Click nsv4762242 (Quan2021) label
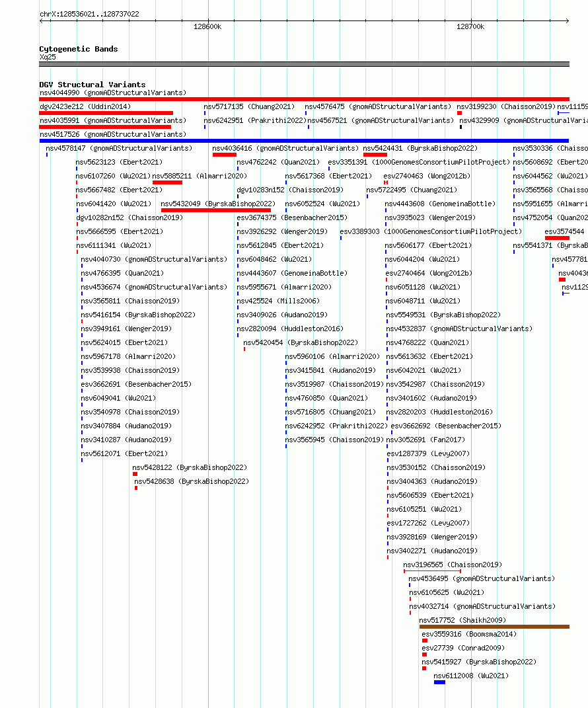The image size is (588, 708). click(x=278, y=162)
